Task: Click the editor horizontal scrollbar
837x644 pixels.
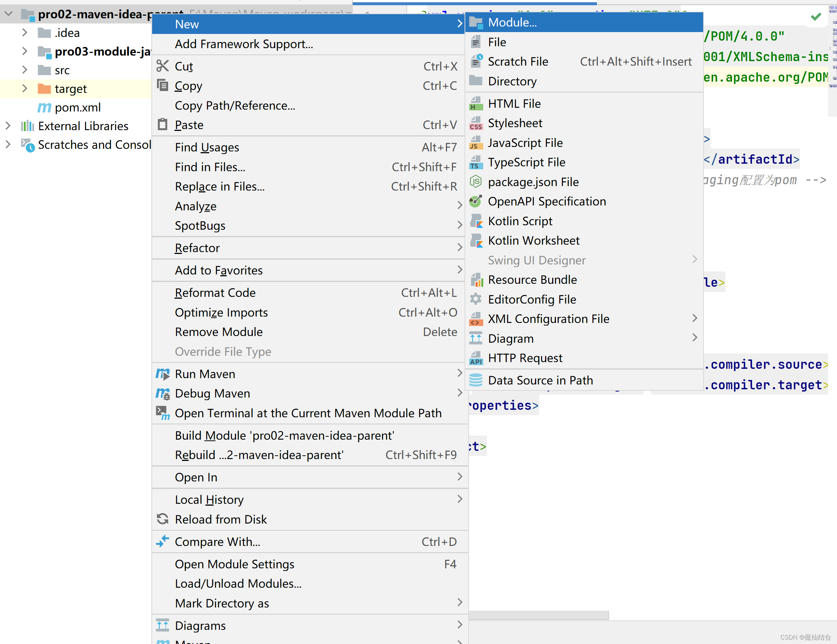Action: (x=538, y=615)
